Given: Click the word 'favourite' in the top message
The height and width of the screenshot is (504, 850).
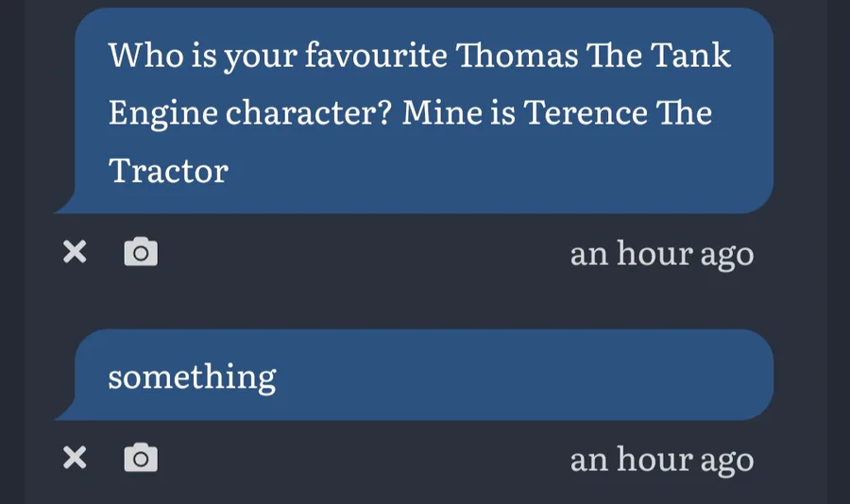Looking at the screenshot, I should [376, 56].
